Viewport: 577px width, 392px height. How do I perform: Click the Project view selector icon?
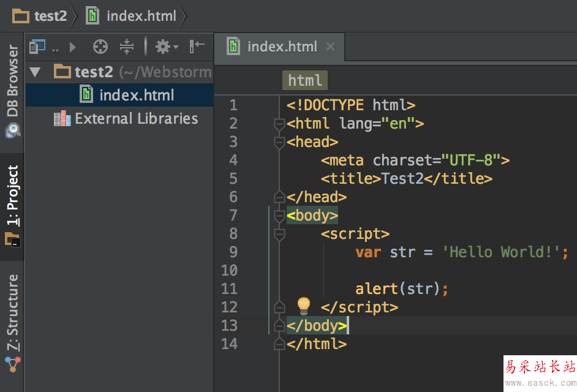tap(38, 47)
